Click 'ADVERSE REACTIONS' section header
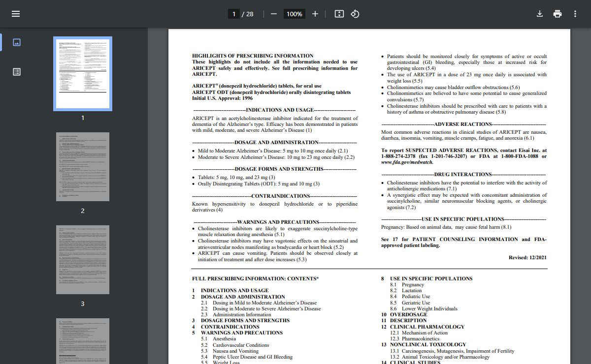The width and height of the screenshot is (591, 364). [x=463, y=124]
